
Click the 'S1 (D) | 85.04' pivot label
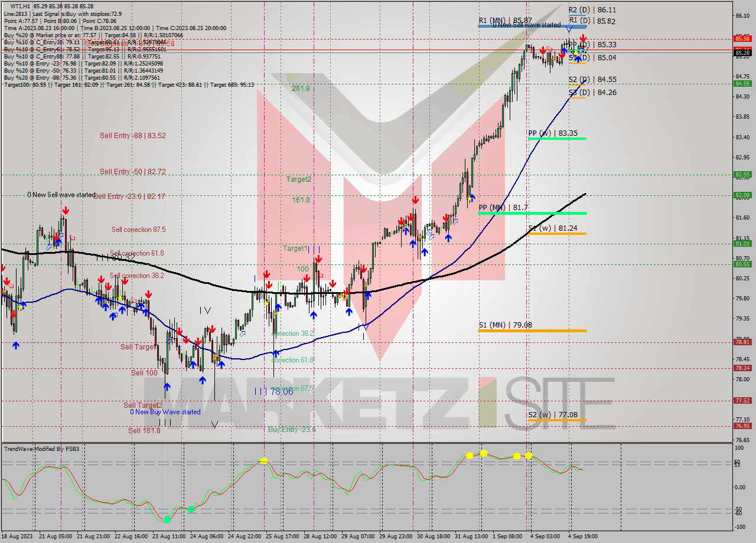[592, 58]
